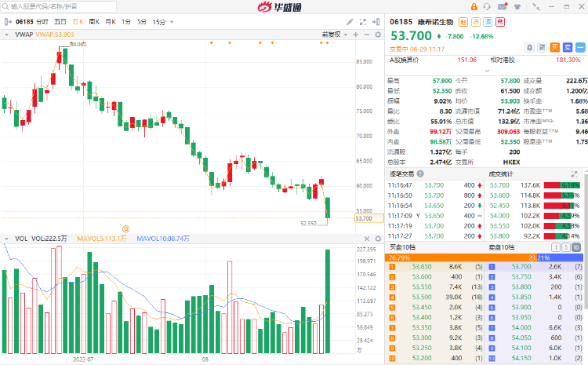Click the blue 卖 sell button
This screenshot has width=588, height=365.
568,47
